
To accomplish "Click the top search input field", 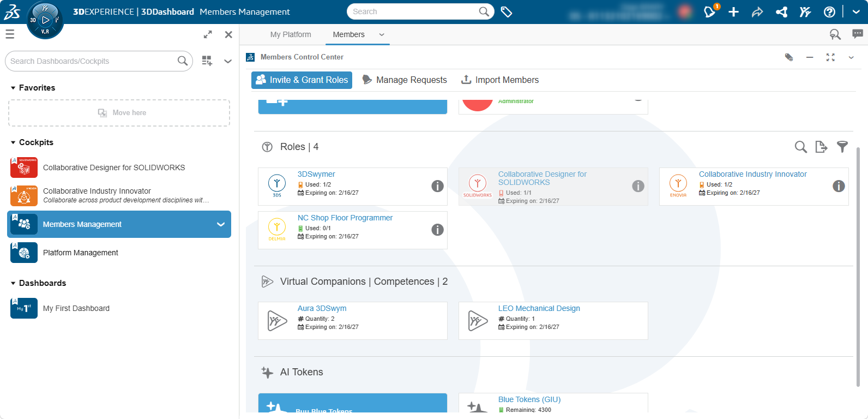I will 420,11.
